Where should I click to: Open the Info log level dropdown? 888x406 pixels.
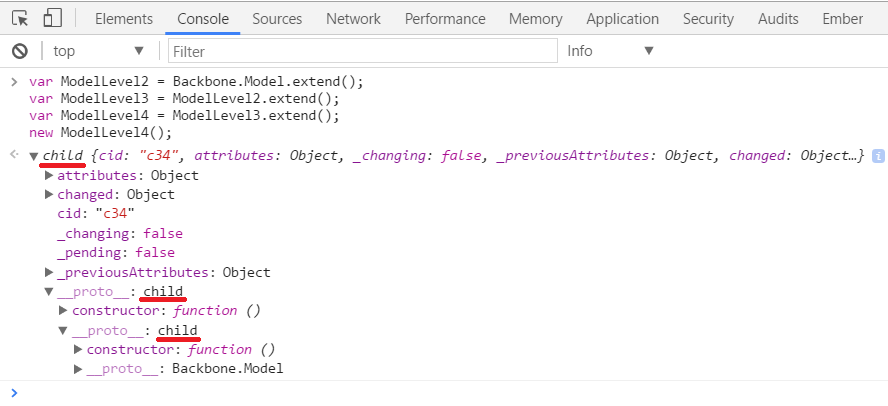(610, 51)
